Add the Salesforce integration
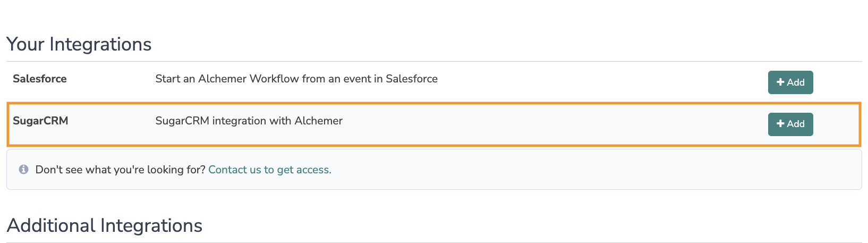 tap(790, 82)
